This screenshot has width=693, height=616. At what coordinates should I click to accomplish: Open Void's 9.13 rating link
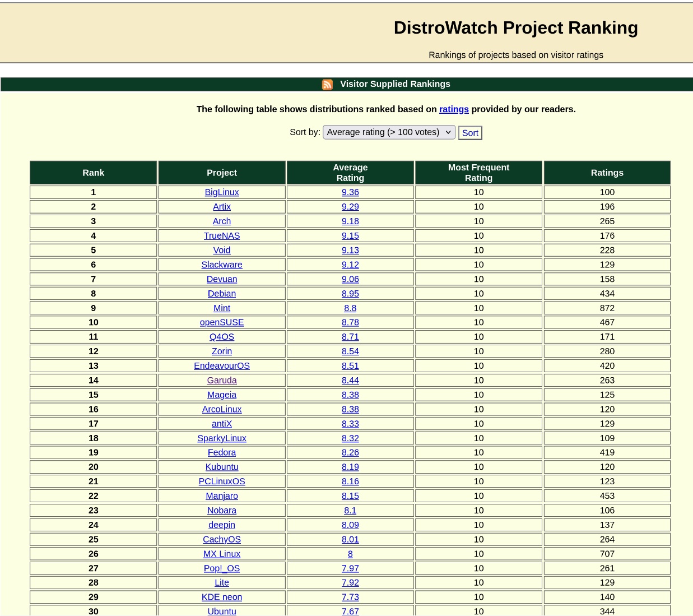(350, 251)
